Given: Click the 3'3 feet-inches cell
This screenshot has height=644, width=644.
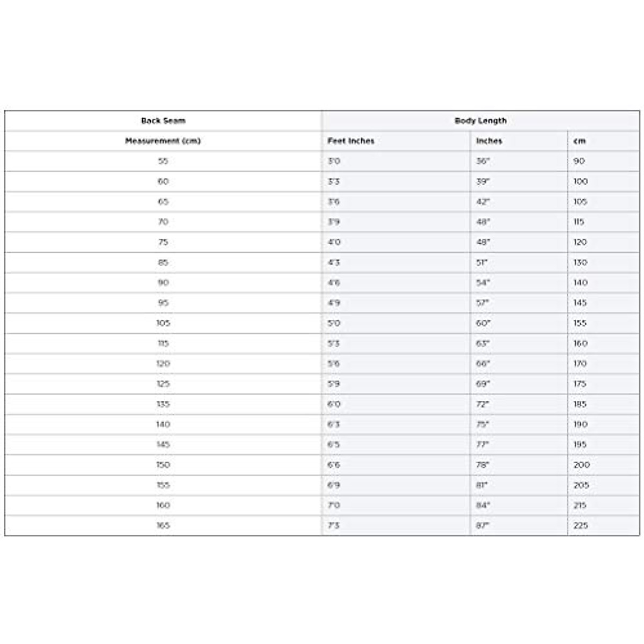Looking at the screenshot, I should click(x=334, y=181).
